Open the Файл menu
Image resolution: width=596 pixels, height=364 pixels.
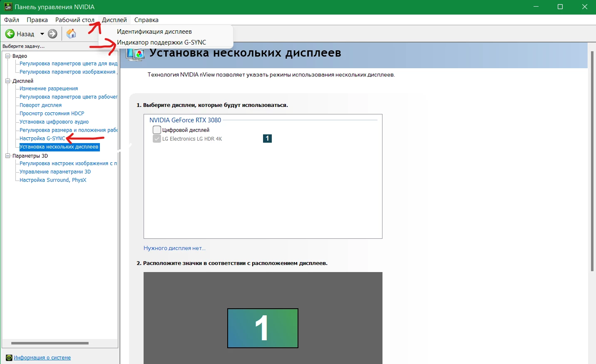(x=12, y=20)
